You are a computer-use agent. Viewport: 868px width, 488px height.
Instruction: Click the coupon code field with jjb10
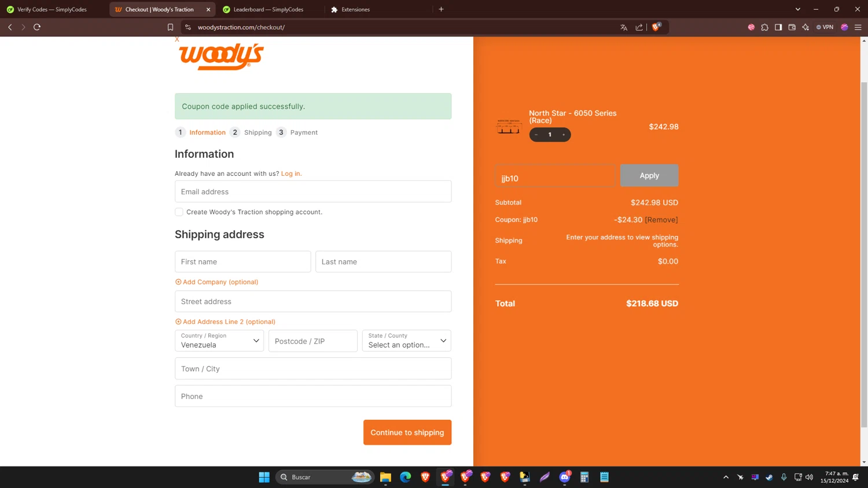(x=555, y=176)
